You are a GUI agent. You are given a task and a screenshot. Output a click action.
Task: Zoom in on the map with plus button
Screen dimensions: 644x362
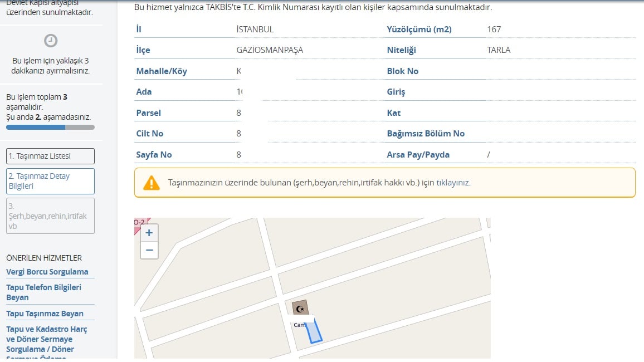(x=149, y=233)
